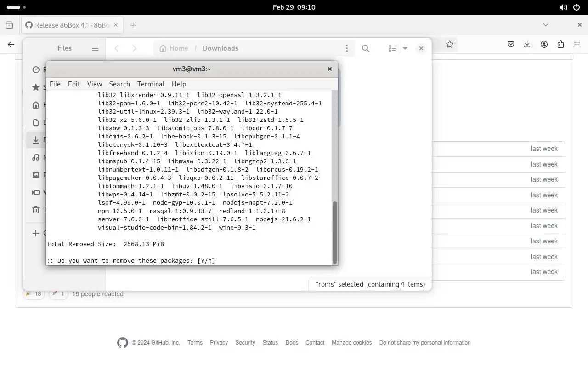Toggle list view in the Files window
This screenshot has width=588, height=368.
click(x=392, y=48)
